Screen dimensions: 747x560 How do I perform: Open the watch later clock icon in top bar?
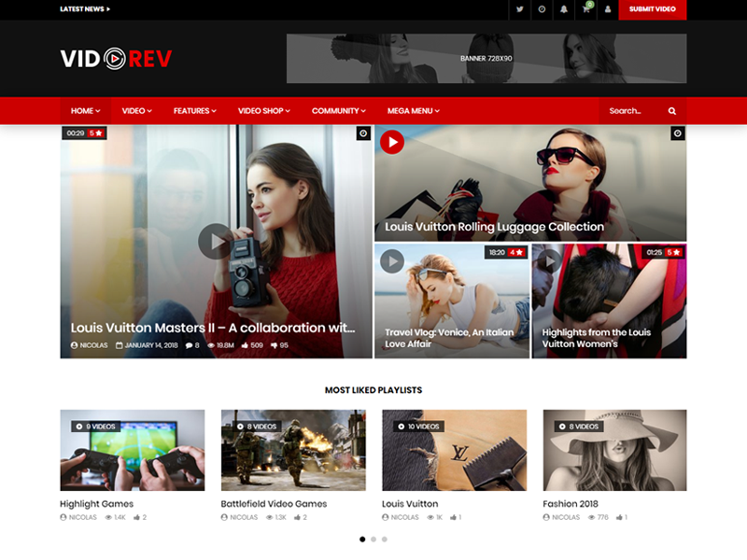coord(542,9)
